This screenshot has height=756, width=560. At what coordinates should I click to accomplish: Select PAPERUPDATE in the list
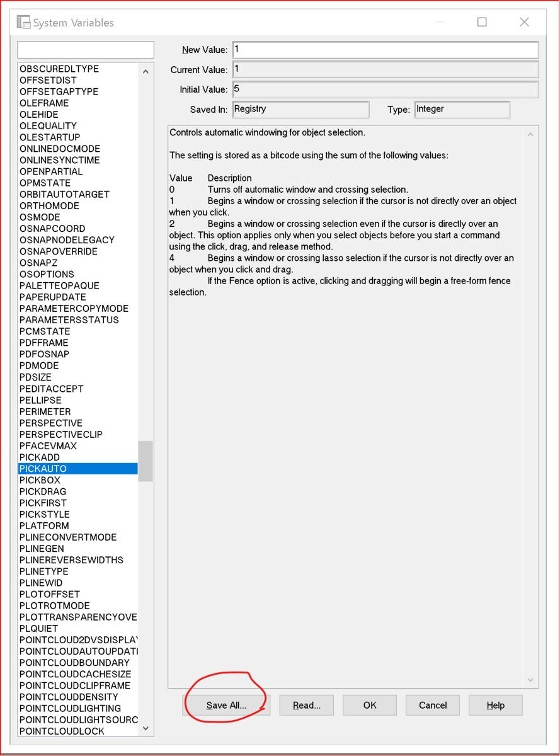coord(53,297)
